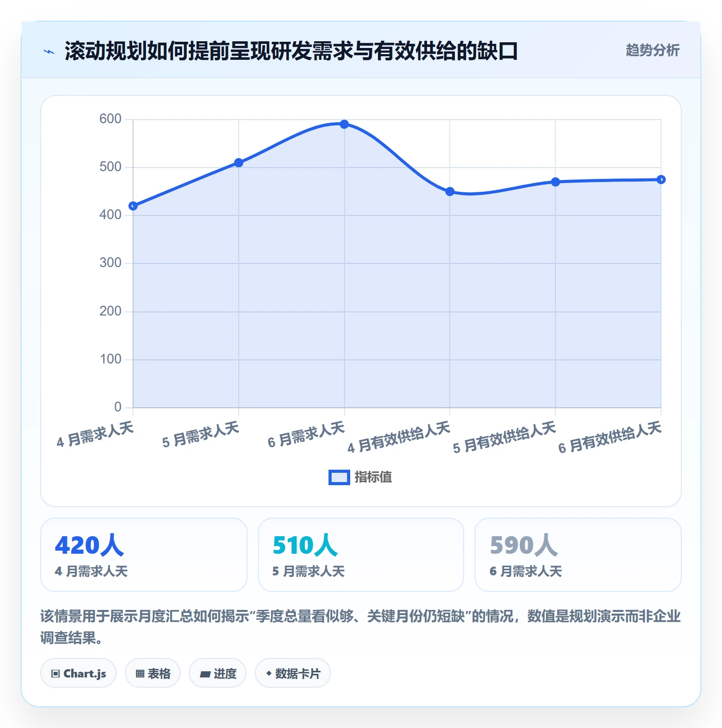The height and width of the screenshot is (728, 722).
Task: Click the 4 月需求人天 caption under 420人
Action: (91, 571)
